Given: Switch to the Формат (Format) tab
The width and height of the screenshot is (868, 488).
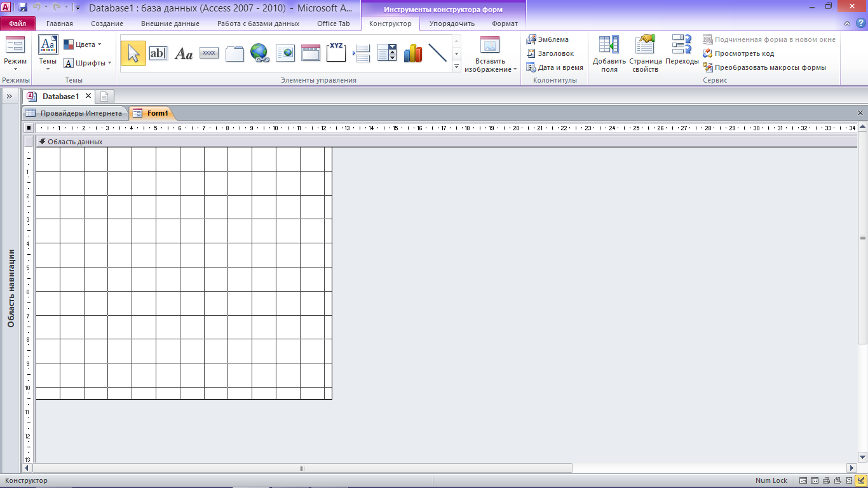Looking at the screenshot, I should click(x=505, y=24).
